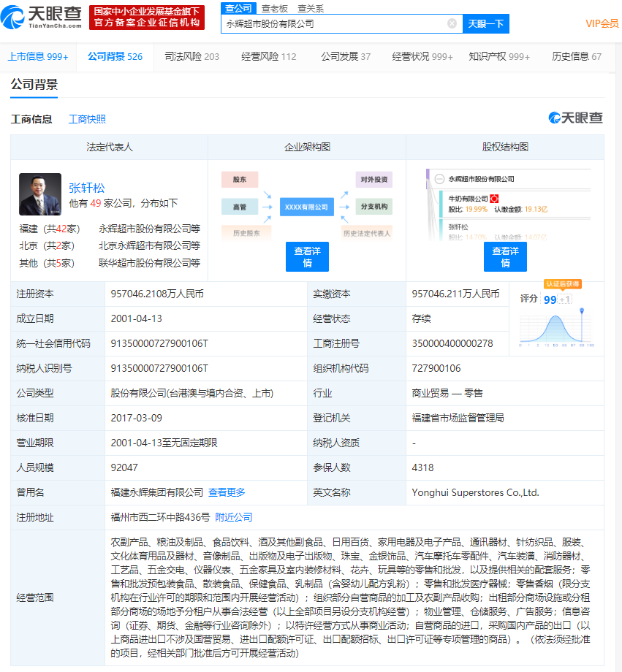Click the 分支机构 box in structure diagram
The width and height of the screenshot is (622, 672).
coord(374,207)
